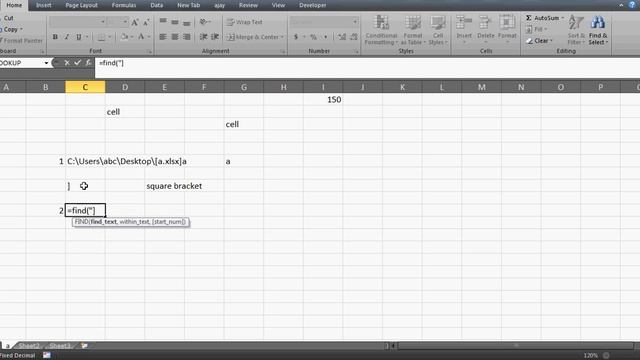Screen dimensions: 640x360
Task: Open Insert cells dropdown
Action: 464,29
